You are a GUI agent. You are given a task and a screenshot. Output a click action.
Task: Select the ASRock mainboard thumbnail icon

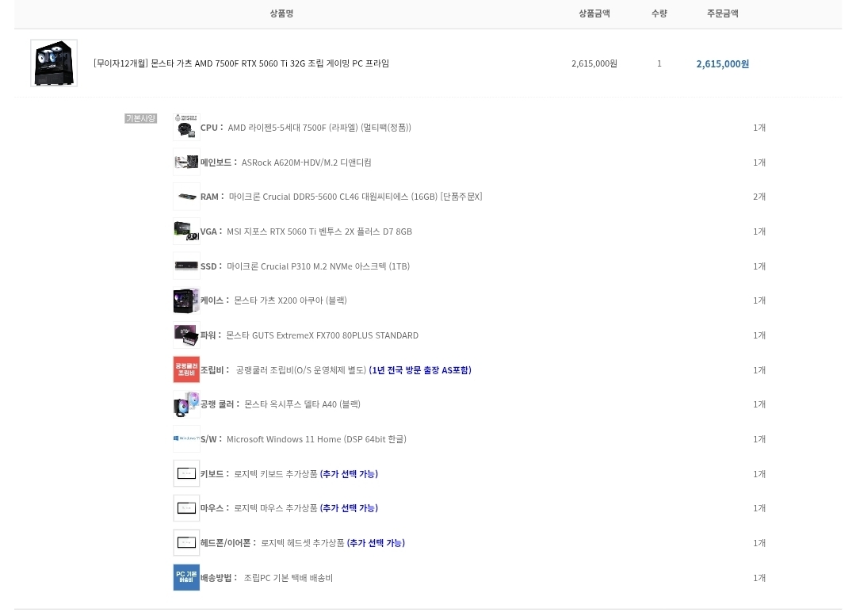tap(186, 162)
